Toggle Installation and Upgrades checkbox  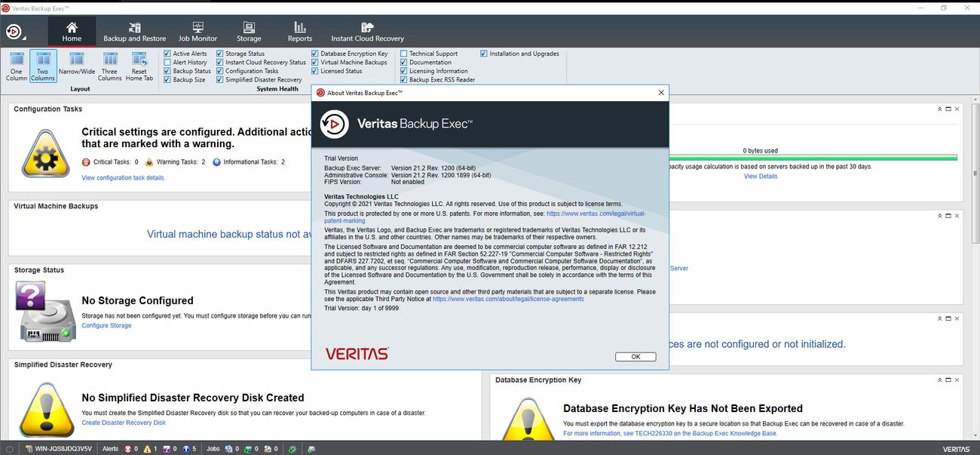(484, 54)
